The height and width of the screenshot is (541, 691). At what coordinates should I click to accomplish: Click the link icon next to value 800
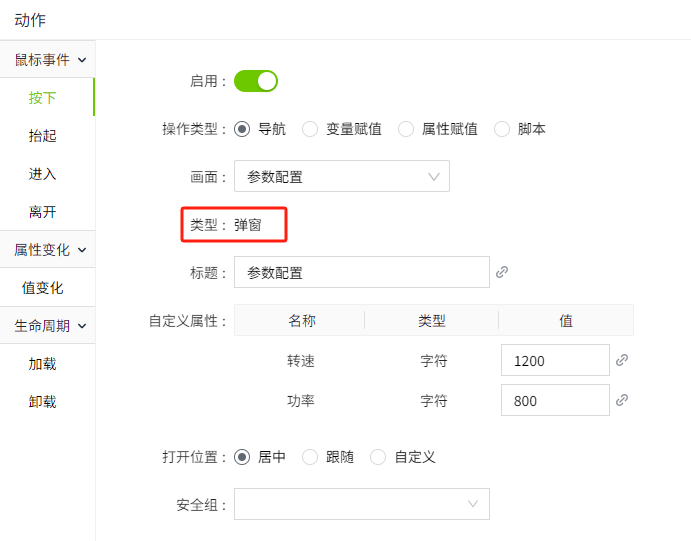pyautogui.click(x=622, y=400)
